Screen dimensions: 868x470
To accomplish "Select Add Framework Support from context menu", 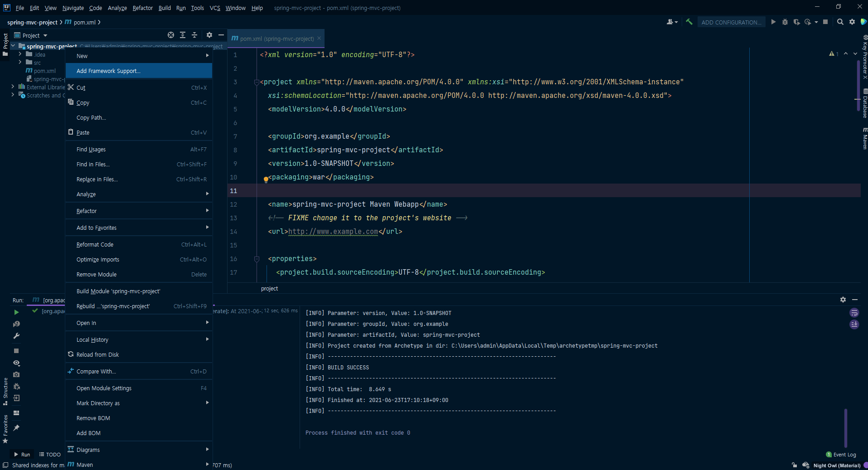I will tap(139, 71).
